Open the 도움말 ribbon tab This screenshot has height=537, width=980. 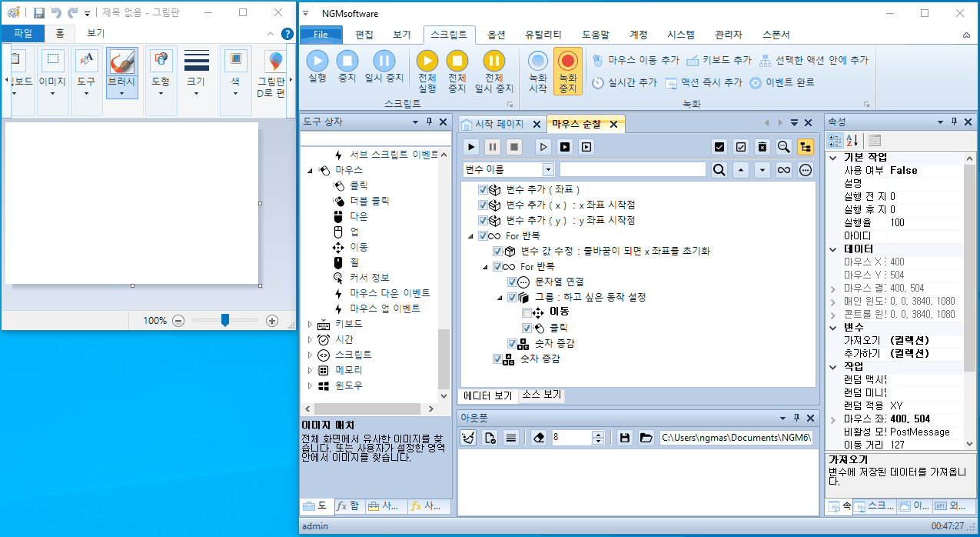click(x=596, y=35)
